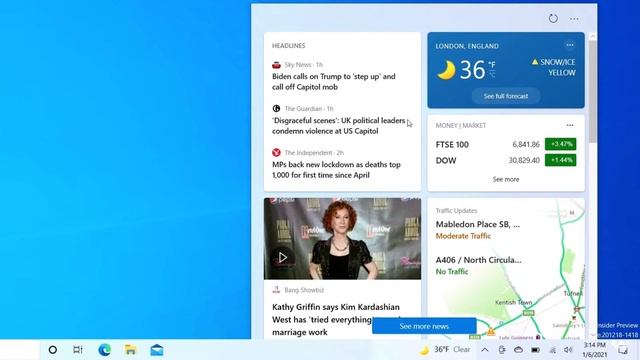Open MPs back new lockdown headline

tap(336, 170)
